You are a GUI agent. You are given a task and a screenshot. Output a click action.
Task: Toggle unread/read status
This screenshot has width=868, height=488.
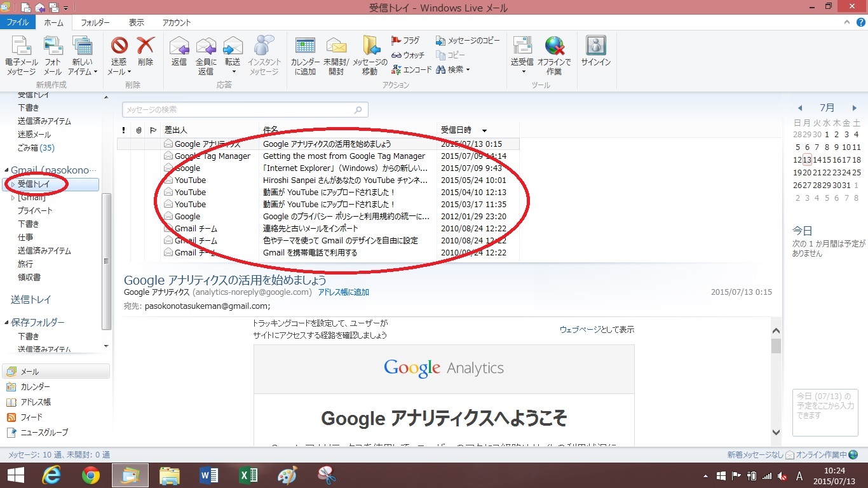pyautogui.click(x=336, y=56)
